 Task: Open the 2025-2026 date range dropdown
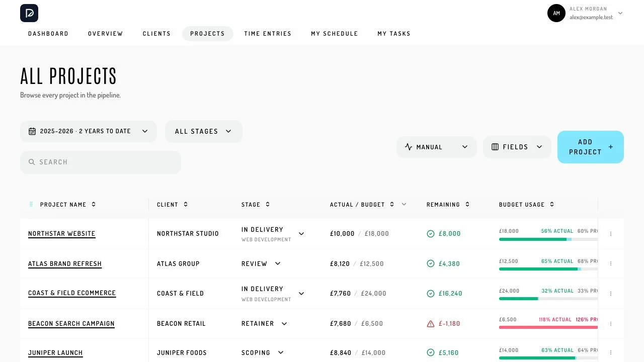pos(89,131)
